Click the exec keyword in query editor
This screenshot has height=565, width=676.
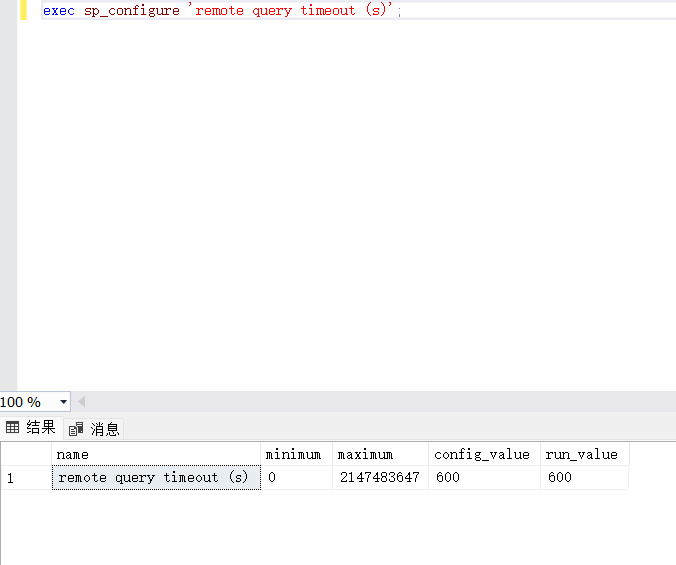click(59, 10)
